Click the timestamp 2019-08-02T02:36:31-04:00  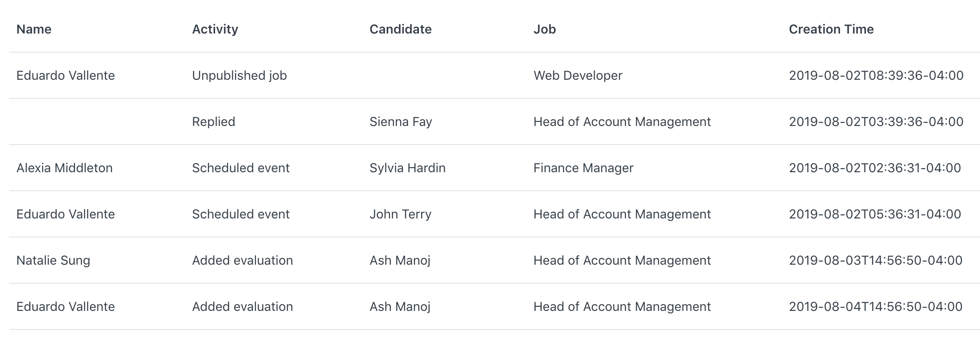pyautogui.click(x=874, y=168)
